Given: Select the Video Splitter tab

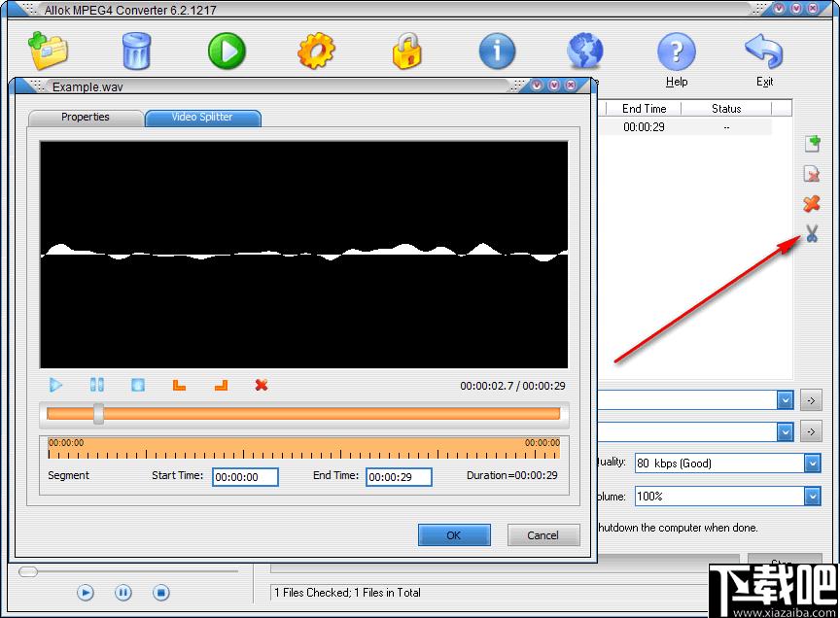Looking at the screenshot, I should tap(202, 118).
